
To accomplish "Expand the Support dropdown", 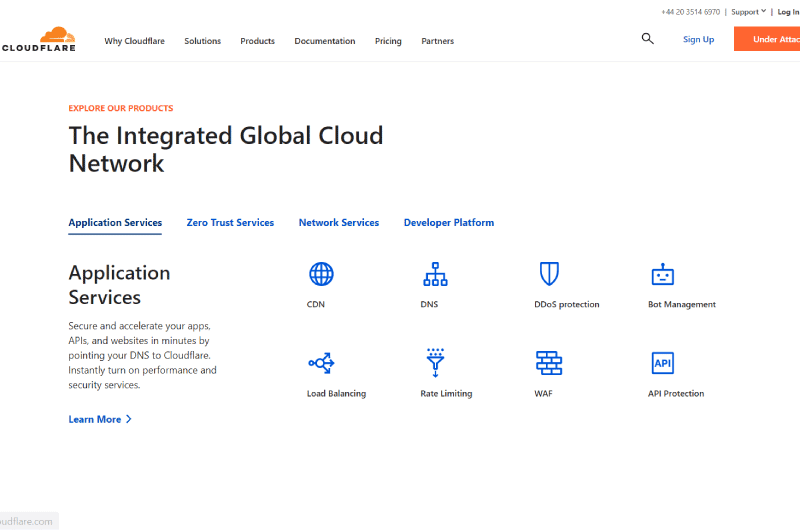I will 748,12.
